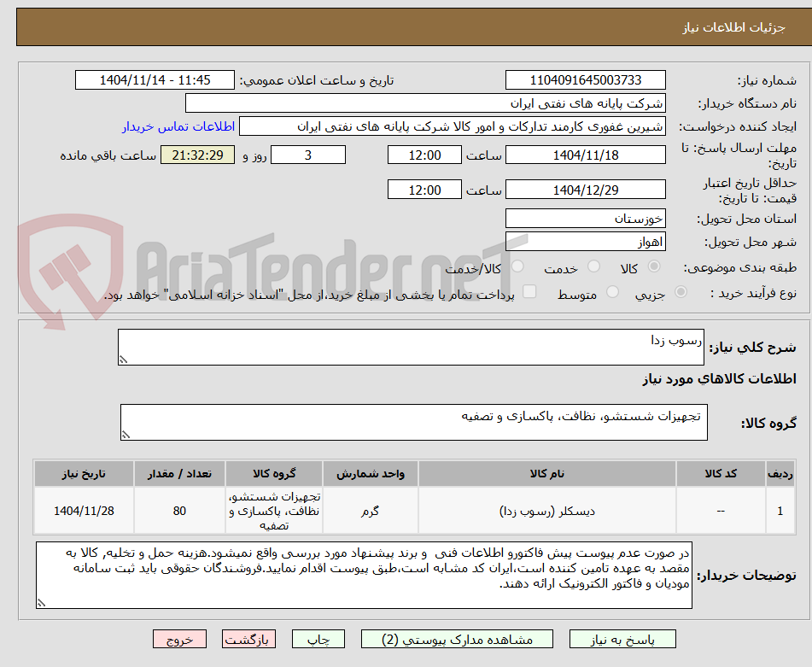Click the row number cell 1
The image size is (812, 667).
pyautogui.click(x=780, y=511)
